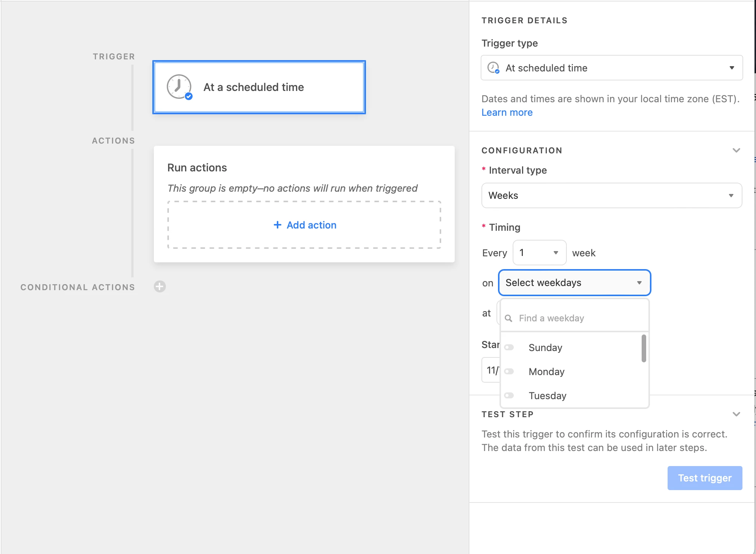Click clock icon in Trigger type field
756x554 pixels.
(x=493, y=68)
